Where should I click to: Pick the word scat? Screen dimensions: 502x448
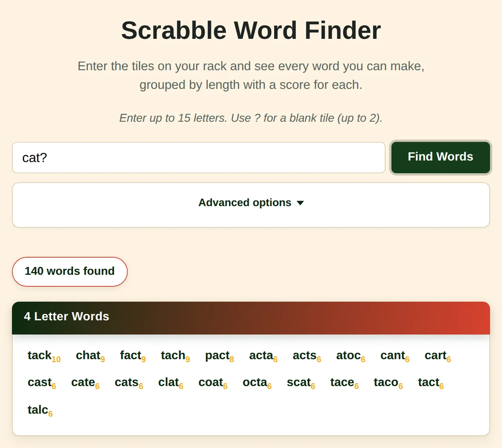pyautogui.click(x=301, y=383)
